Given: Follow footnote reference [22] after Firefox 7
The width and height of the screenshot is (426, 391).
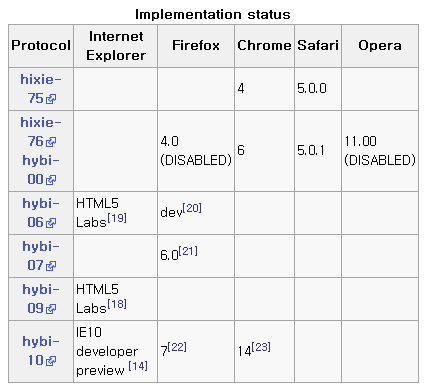Looking at the screenshot, I should tap(177, 347).
